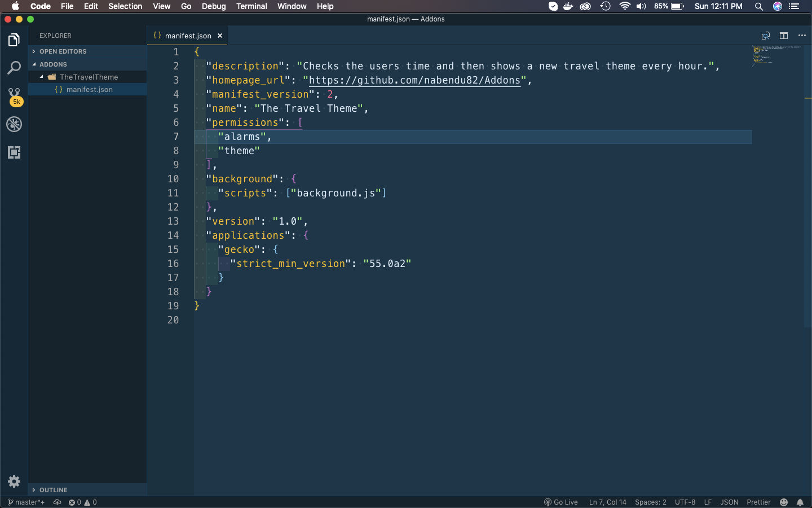Open the Time Machine menu bar icon
The width and height of the screenshot is (812, 508).
coord(606,6)
